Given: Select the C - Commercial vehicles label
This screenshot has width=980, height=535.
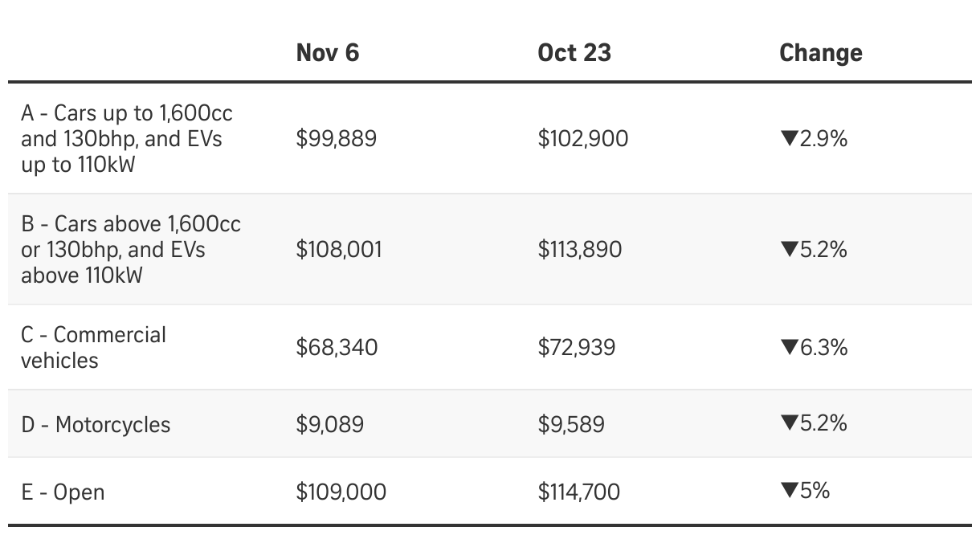Looking at the screenshot, I should pos(94,347).
